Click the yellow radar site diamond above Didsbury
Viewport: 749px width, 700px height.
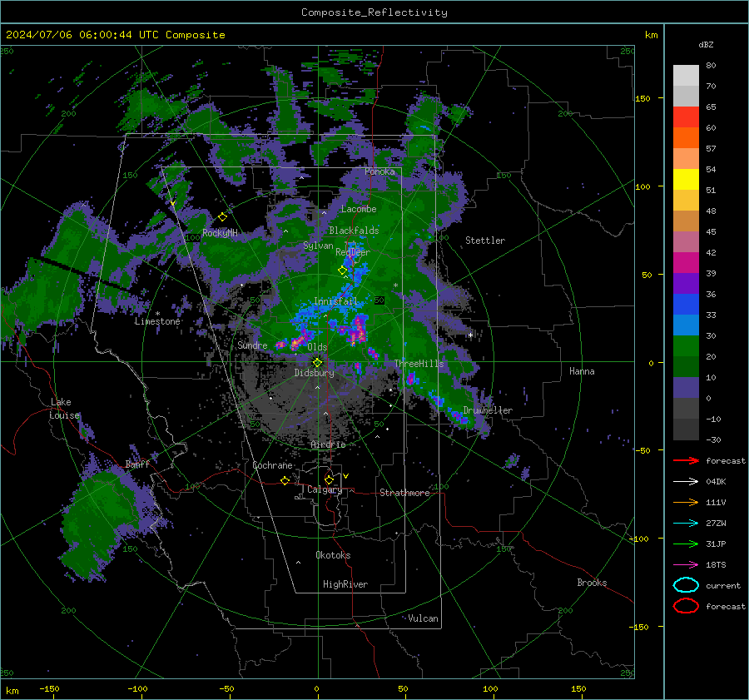click(x=317, y=363)
